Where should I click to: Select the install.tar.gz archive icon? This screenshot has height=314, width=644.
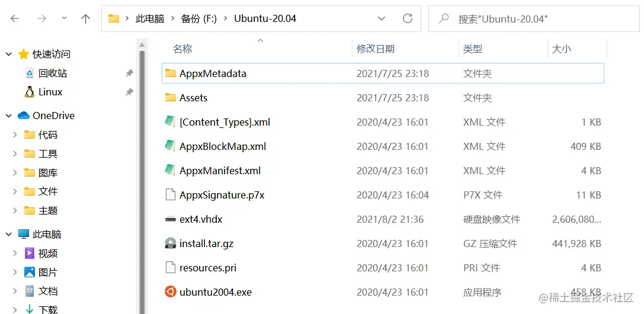coord(171,243)
